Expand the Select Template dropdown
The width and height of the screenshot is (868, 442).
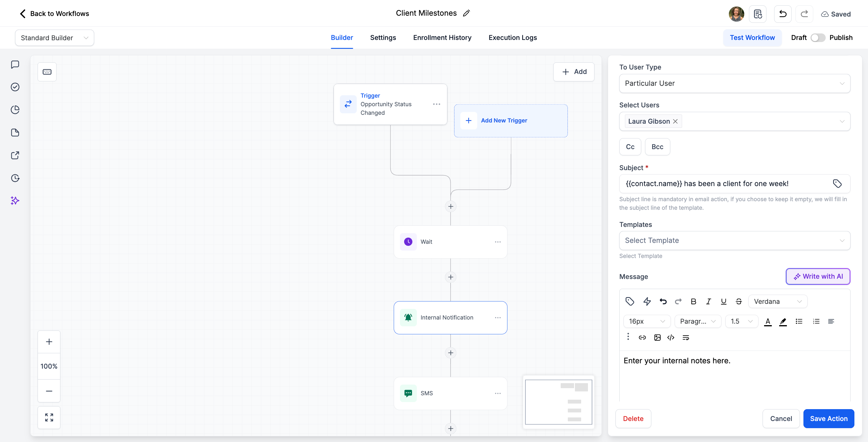734,240
